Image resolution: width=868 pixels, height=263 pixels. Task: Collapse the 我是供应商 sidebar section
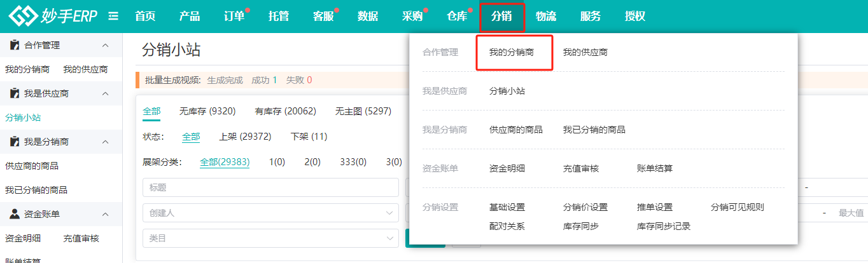(106, 93)
